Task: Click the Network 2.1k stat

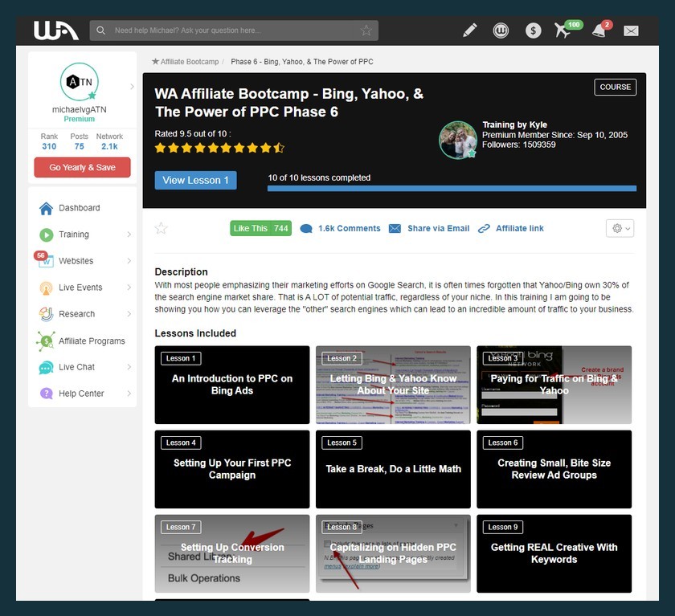Action: click(x=109, y=141)
